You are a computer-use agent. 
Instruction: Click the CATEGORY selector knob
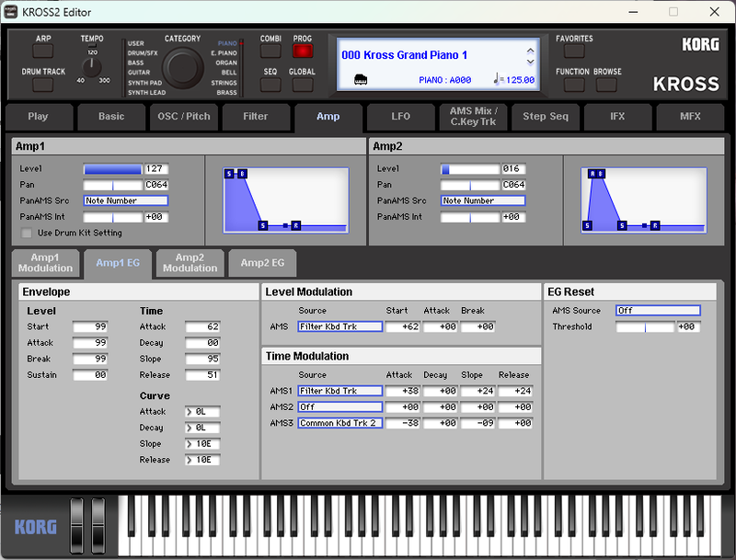click(182, 68)
